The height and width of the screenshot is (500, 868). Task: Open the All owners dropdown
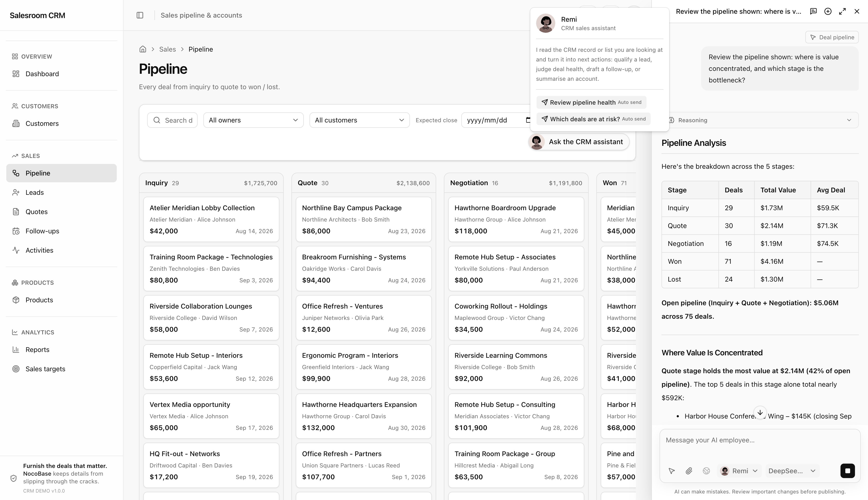[253, 120]
